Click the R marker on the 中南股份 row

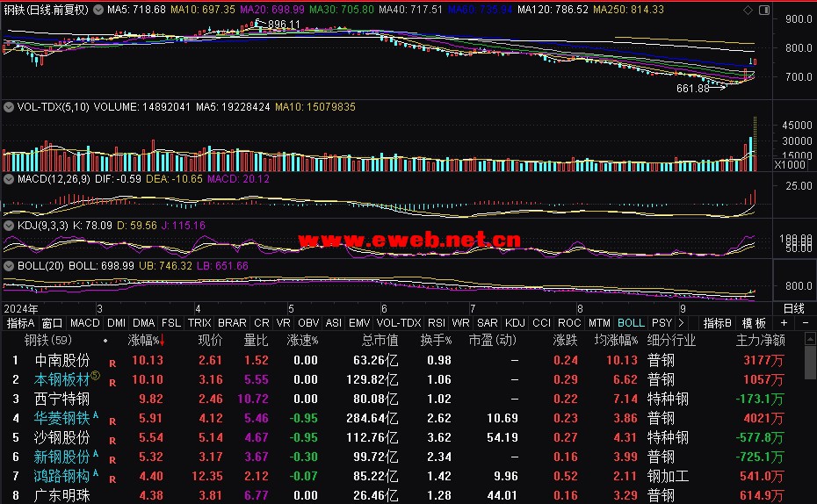tap(112, 364)
